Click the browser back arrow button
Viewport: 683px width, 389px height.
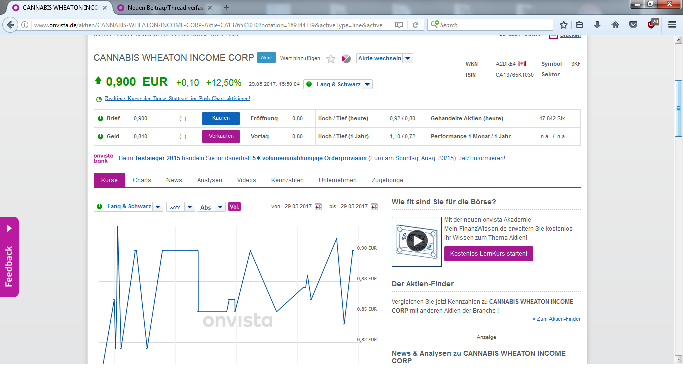tap(10, 25)
